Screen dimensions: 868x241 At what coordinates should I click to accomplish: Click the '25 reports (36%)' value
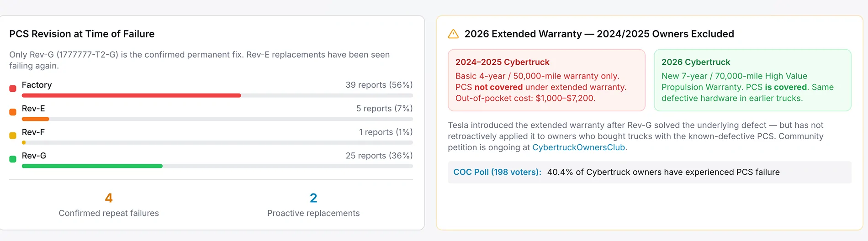tap(379, 156)
